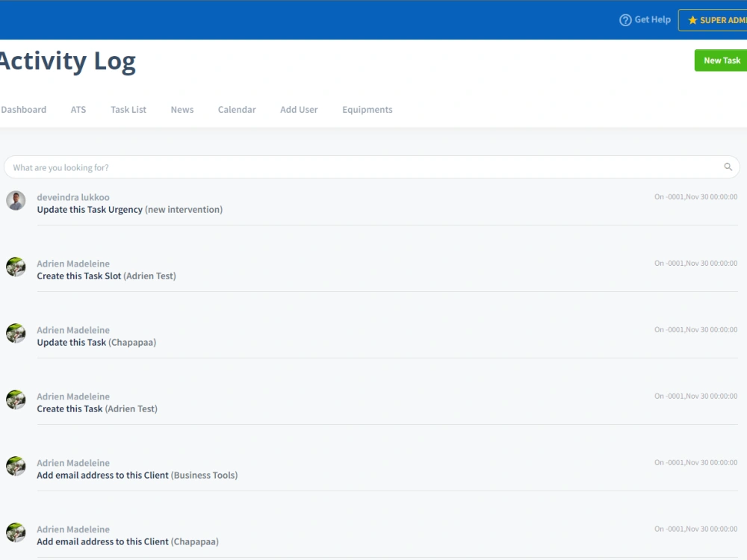Go to the Add User tab
The image size is (747, 560).
[299, 109]
